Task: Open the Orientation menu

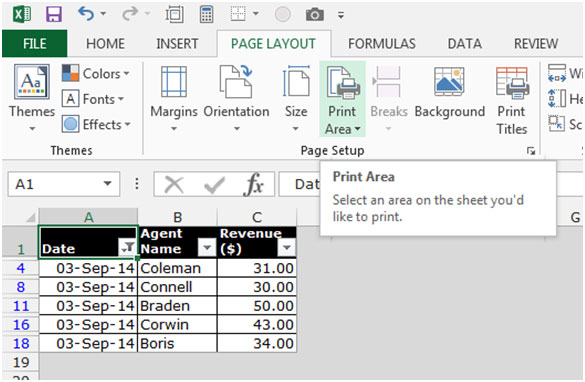Action: 236,99
